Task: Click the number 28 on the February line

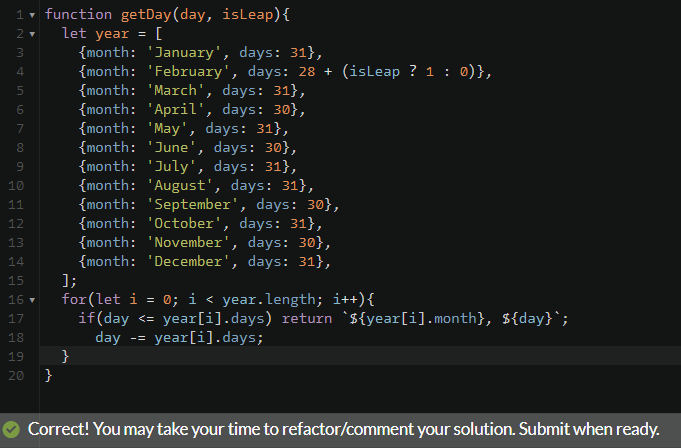Action: point(307,72)
